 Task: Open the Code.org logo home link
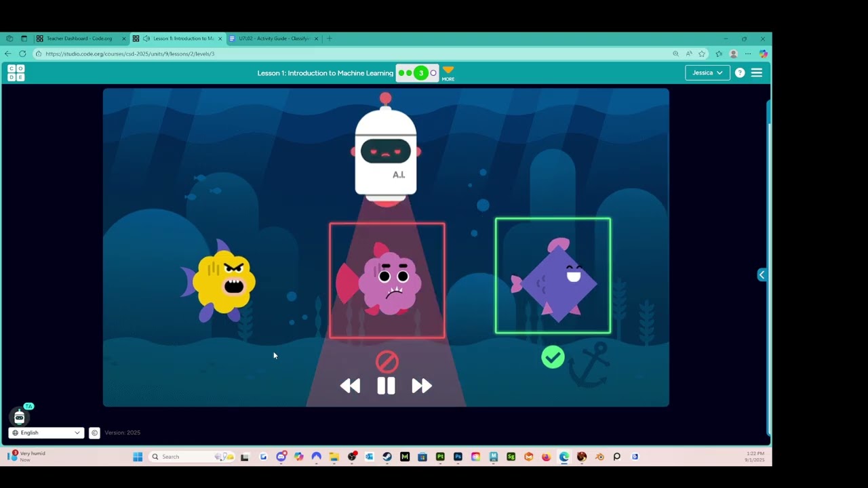coord(16,73)
